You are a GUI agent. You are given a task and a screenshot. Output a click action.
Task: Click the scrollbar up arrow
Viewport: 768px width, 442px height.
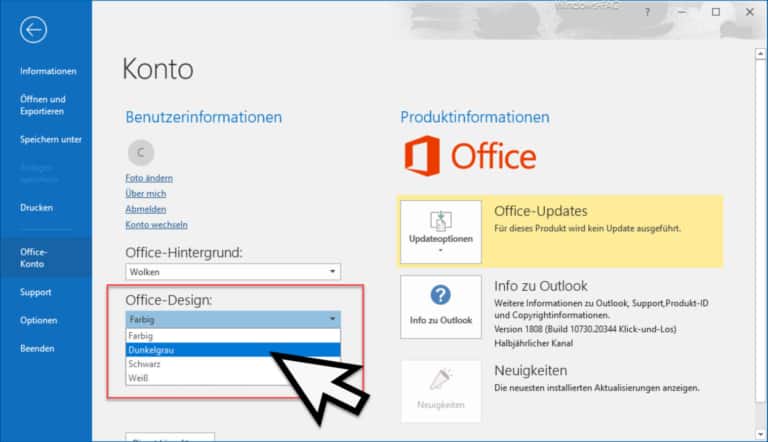760,53
